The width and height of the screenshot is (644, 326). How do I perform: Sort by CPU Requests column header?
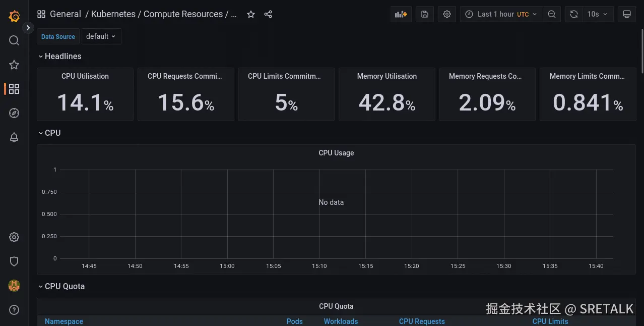click(x=422, y=321)
